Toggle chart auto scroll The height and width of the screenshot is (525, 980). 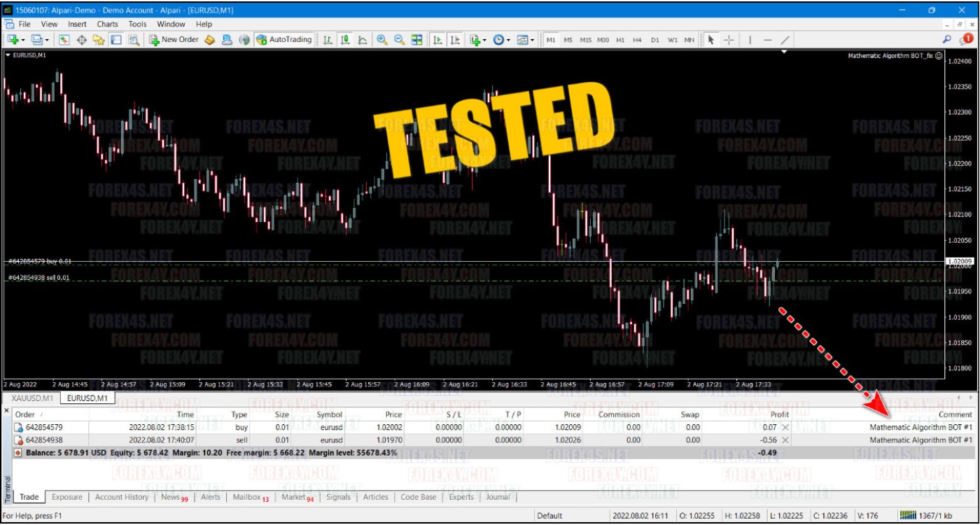coord(437,40)
